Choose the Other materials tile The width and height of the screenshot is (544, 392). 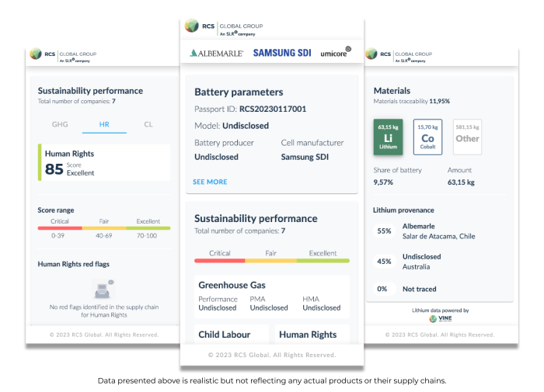click(467, 137)
